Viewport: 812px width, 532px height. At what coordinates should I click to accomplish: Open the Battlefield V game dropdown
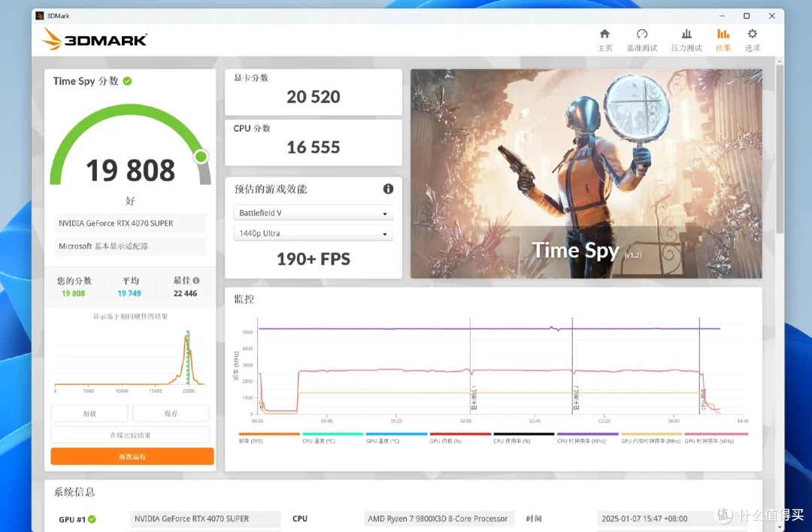(x=313, y=213)
